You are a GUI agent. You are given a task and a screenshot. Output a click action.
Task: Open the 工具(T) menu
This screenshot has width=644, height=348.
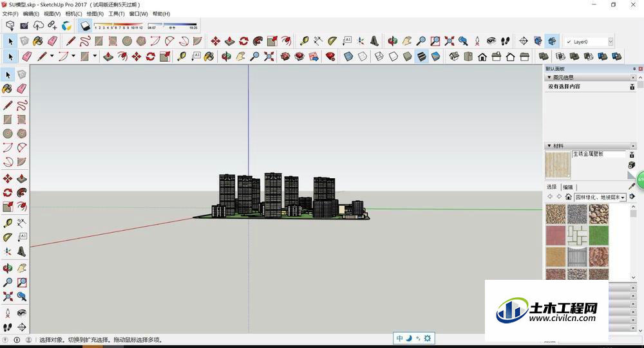pos(116,14)
